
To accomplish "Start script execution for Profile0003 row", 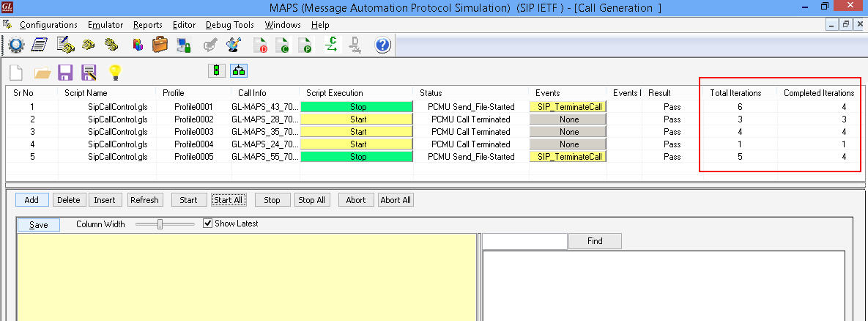I will click(x=358, y=132).
